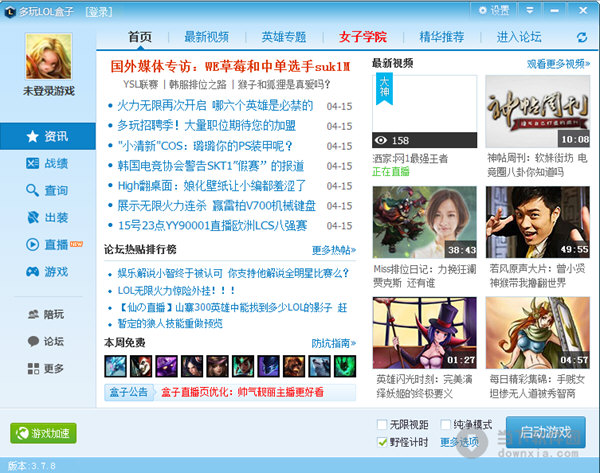Open news "小清新"COS article
Image resolution: width=600 pixels, height=473 pixels.
(x=205, y=146)
